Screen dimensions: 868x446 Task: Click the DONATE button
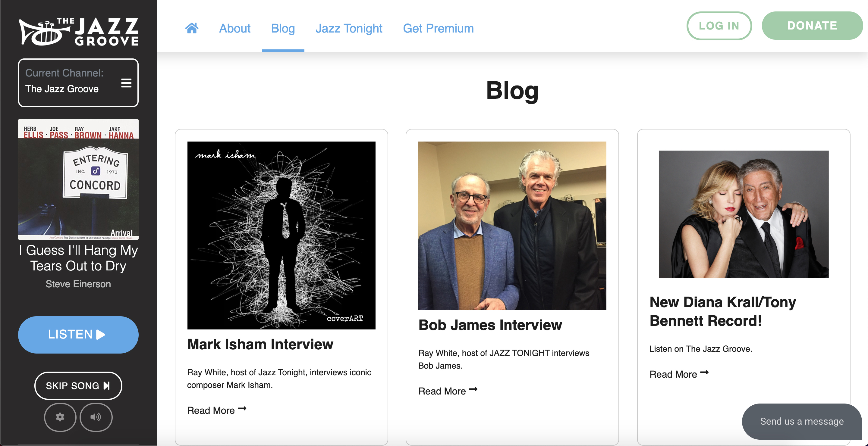click(x=812, y=26)
